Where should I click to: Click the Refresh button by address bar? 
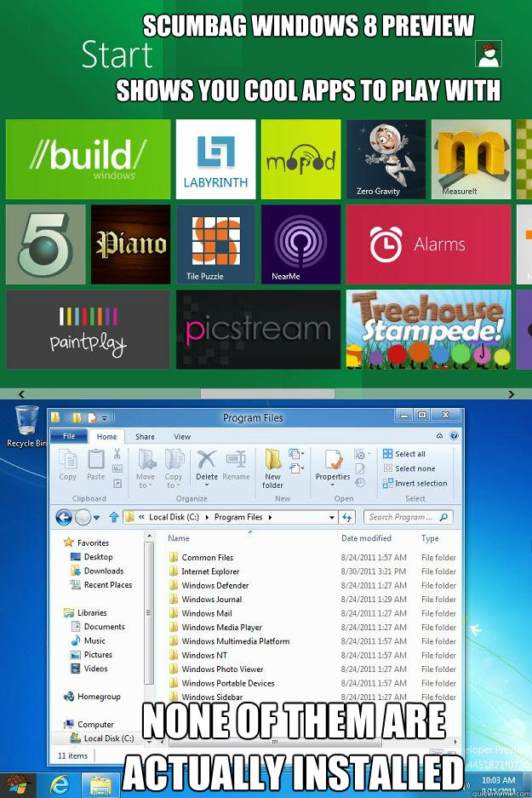[x=347, y=518]
